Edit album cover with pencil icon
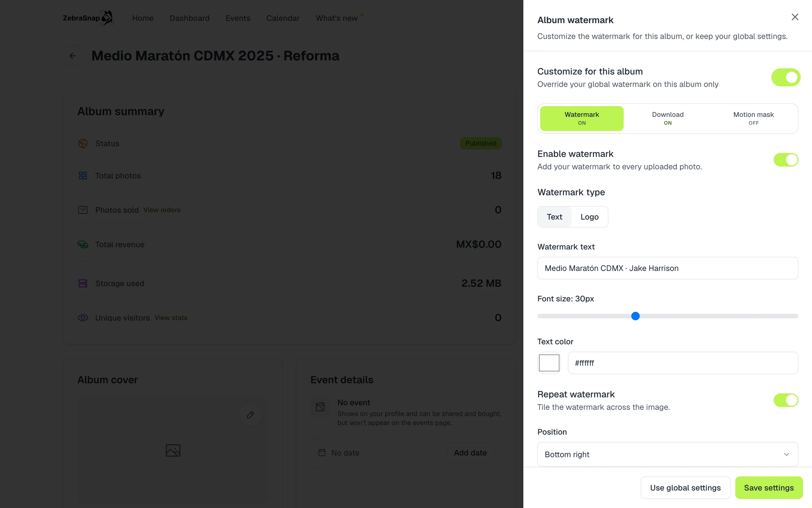 [x=250, y=415]
